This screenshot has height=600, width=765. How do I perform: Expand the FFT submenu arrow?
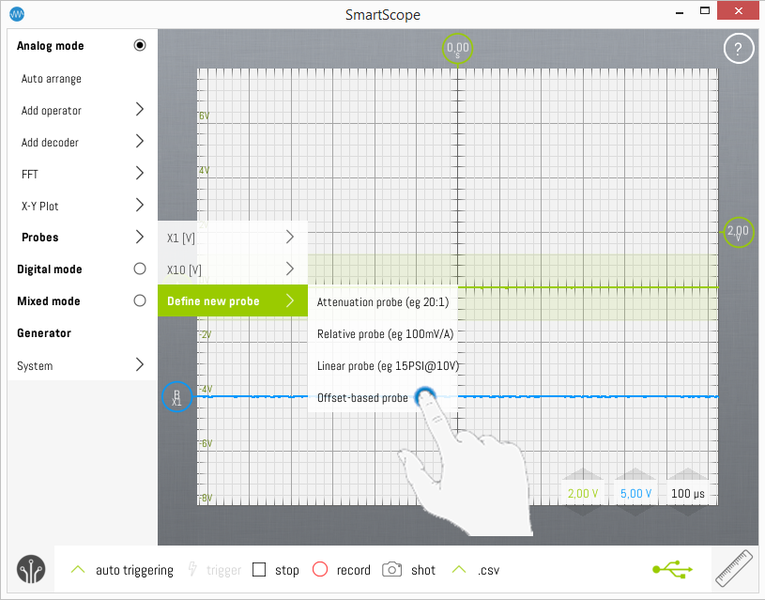click(x=139, y=174)
